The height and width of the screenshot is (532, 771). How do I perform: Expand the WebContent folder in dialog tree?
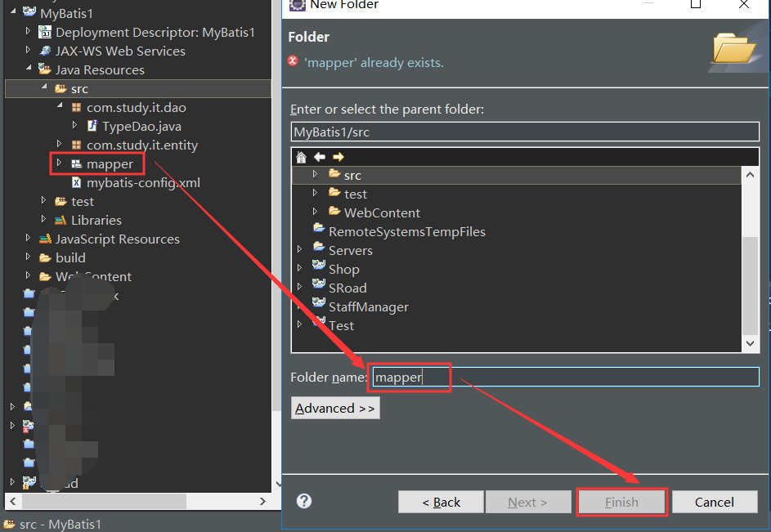(315, 212)
